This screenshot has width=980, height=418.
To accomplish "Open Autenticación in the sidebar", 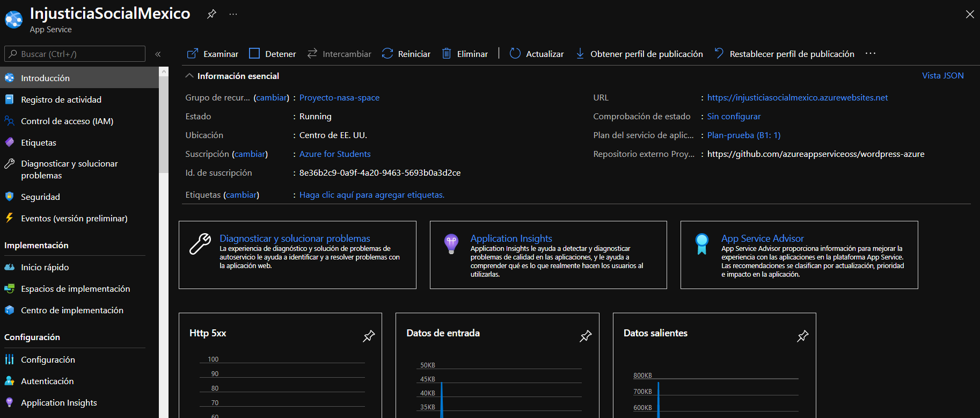I will 79,381.
